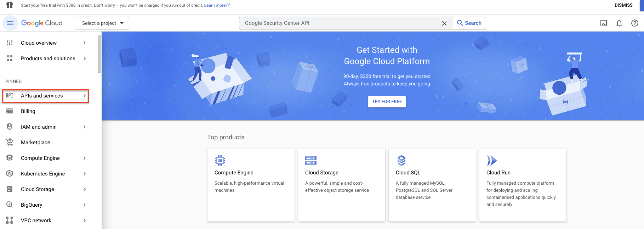
Task: Click the Cloud overview icon
Action: point(10,43)
